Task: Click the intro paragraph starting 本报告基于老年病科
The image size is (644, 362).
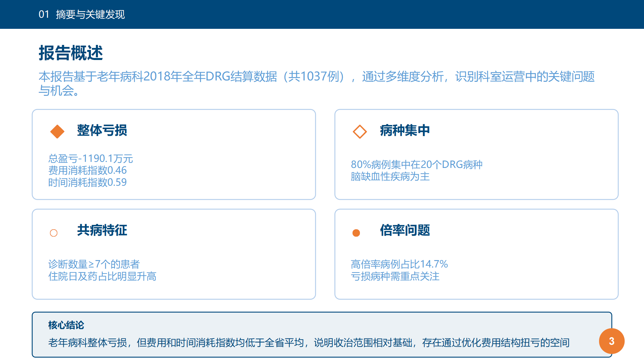Action: point(316,83)
